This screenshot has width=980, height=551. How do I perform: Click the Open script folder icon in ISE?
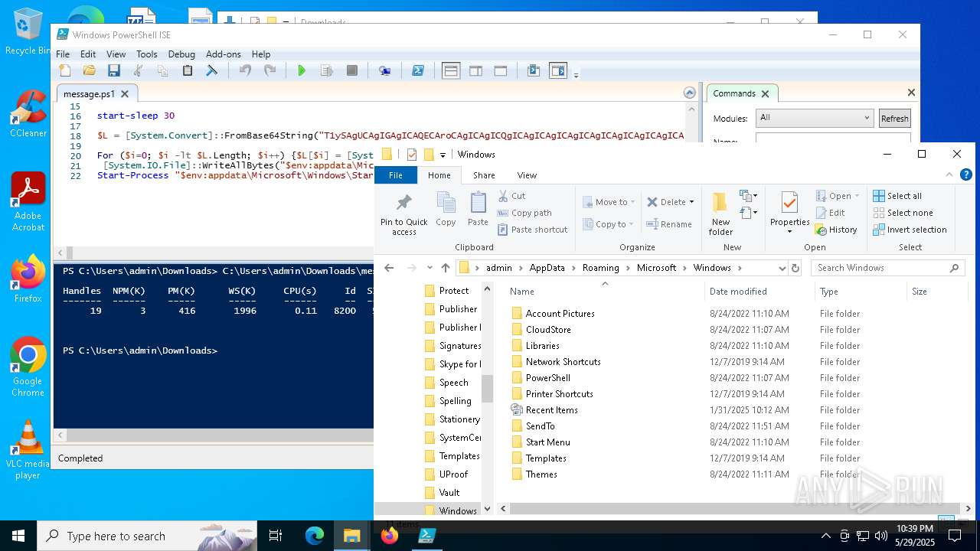(90, 70)
